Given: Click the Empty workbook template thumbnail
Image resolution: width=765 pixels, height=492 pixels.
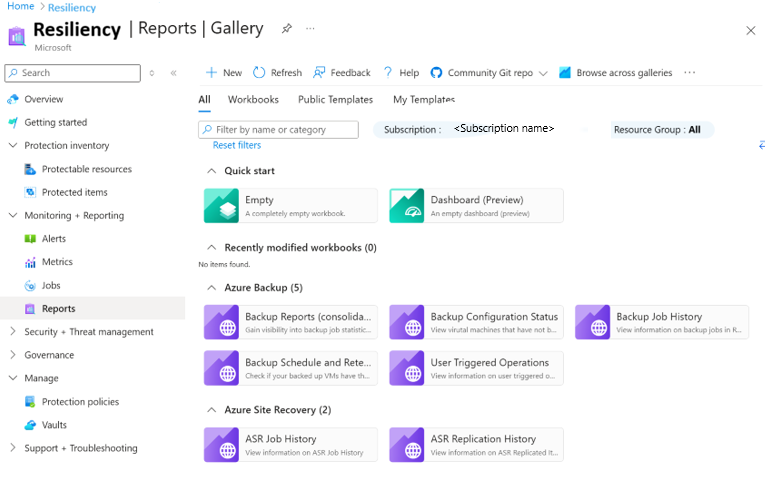Looking at the screenshot, I should pos(221,205).
